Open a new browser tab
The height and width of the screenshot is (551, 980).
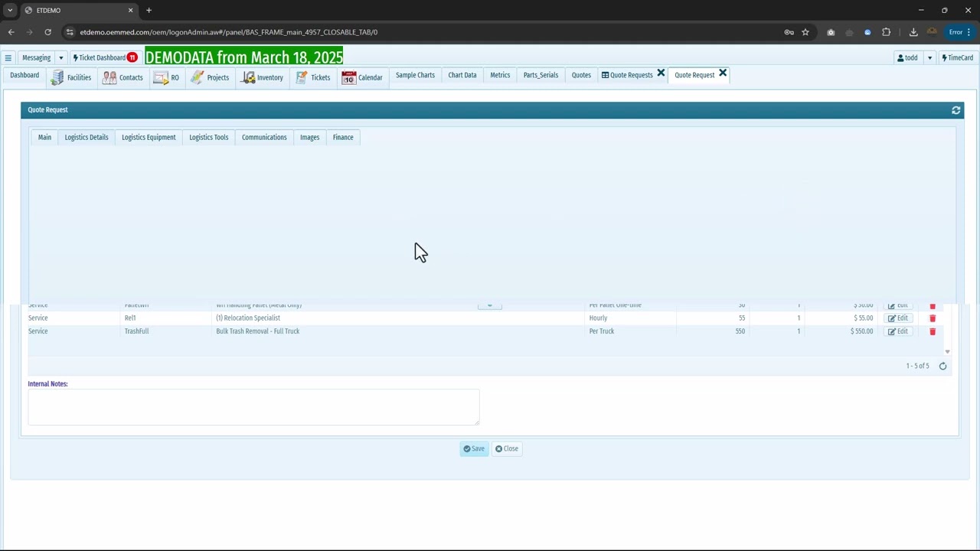tap(149, 10)
